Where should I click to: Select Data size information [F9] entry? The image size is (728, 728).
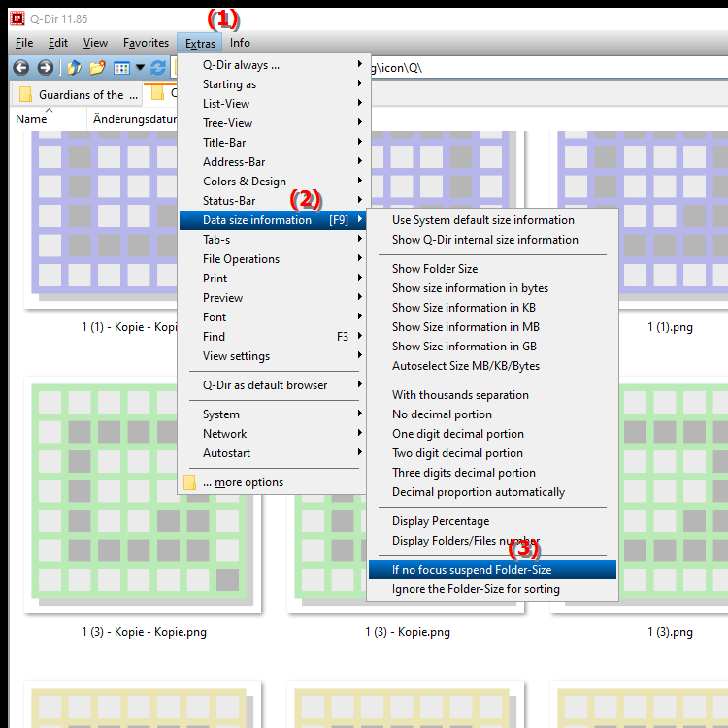click(273, 220)
